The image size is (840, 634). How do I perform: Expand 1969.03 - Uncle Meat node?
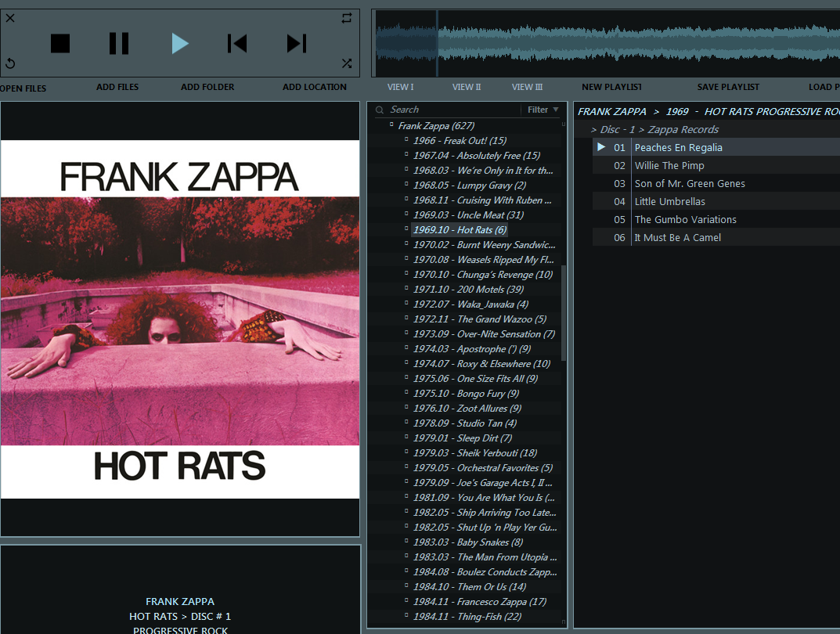[x=406, y=214]
